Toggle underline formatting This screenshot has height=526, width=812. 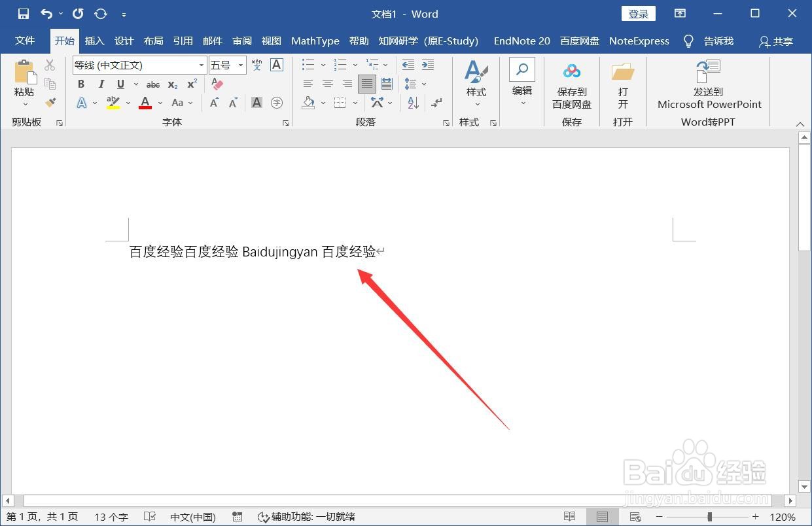[x=120, y=84]
